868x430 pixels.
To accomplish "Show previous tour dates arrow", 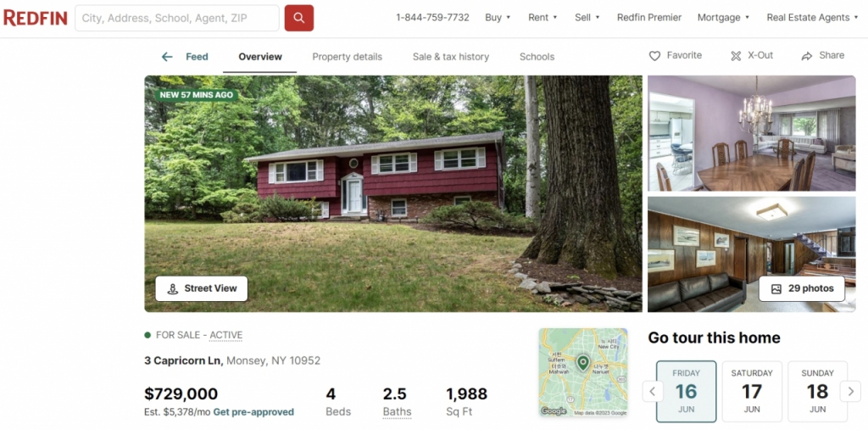I will pyautogui.click(x=653, y=391).
